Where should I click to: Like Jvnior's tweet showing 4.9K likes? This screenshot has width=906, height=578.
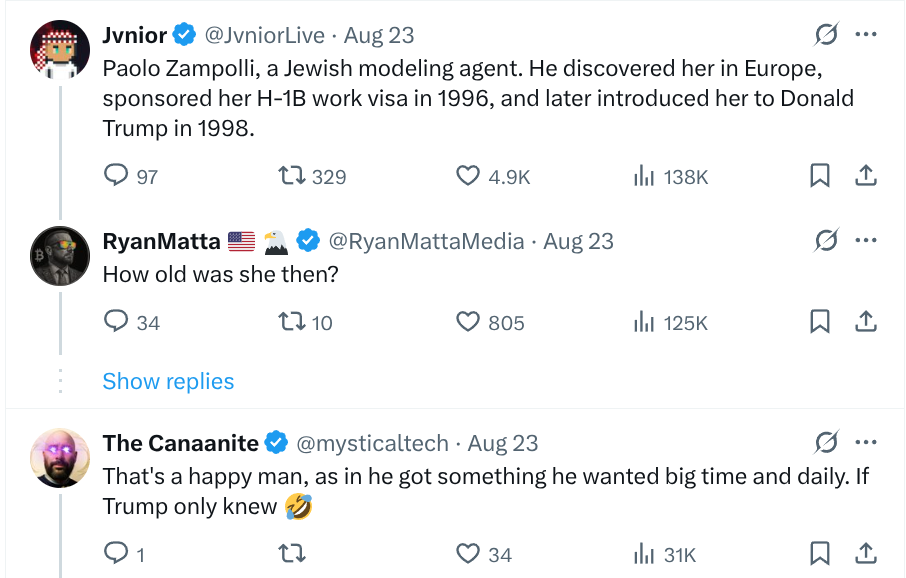467,175
